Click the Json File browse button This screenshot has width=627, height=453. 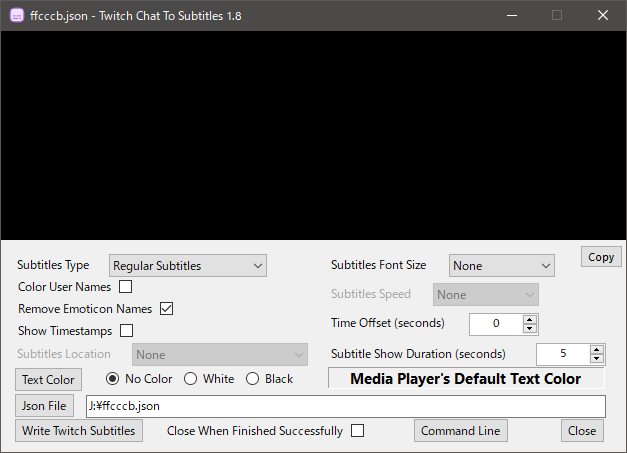pos(44,406)
